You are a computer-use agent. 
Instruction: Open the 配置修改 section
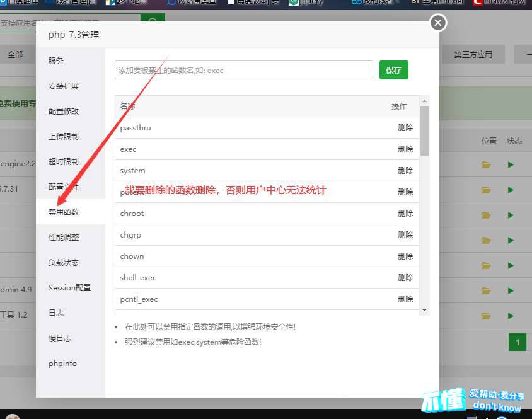[x=64, y=112]
